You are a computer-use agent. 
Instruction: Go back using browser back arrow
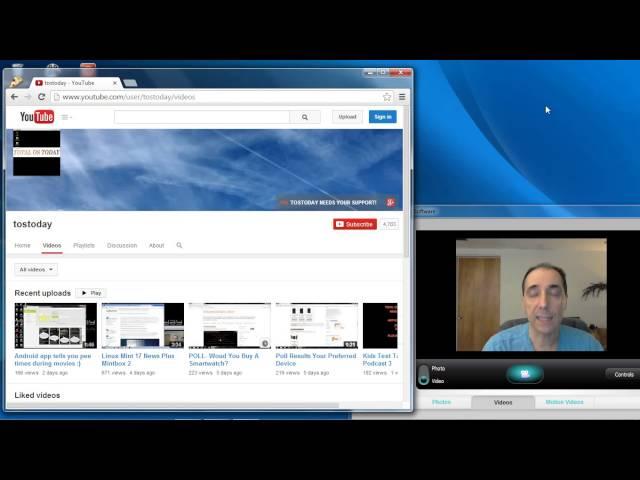tap(14, 97)
